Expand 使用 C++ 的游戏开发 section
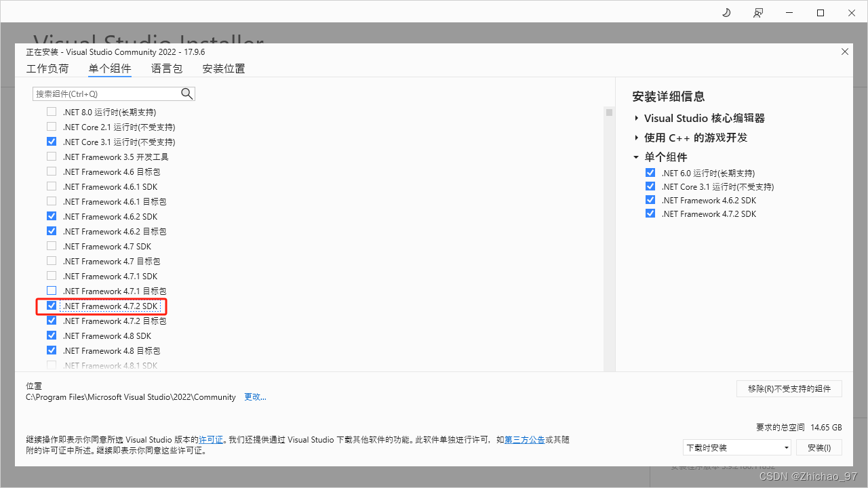Image resolution: width=868 pixels, height=488 pixels. (x=637, y=138)
